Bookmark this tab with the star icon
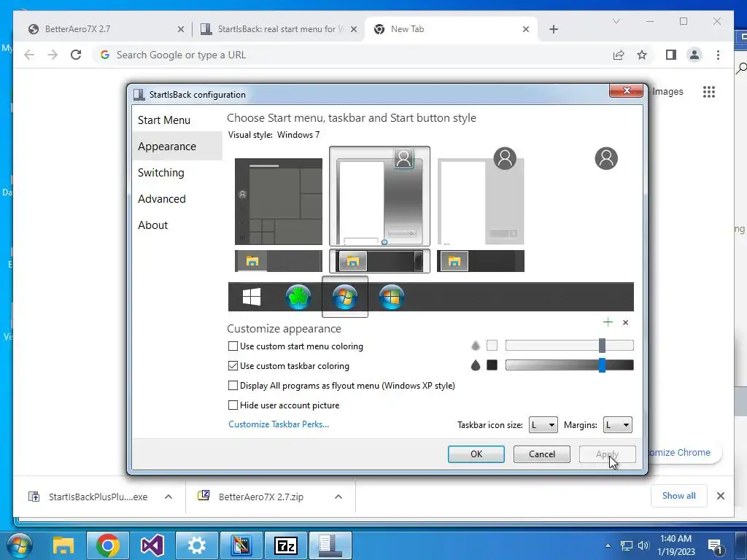Viewport: 747px width, 560px height. point(642,55)
